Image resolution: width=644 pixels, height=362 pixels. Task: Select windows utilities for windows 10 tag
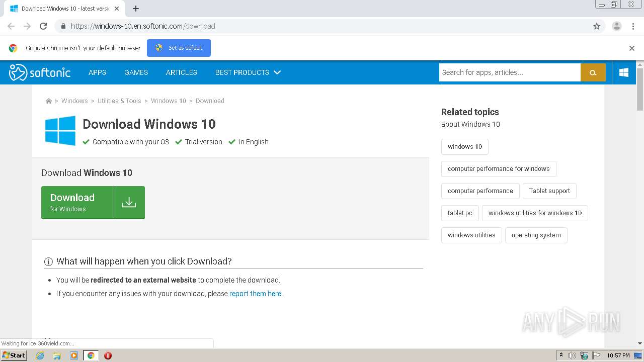pyautogui.click(x=535, y=213)
